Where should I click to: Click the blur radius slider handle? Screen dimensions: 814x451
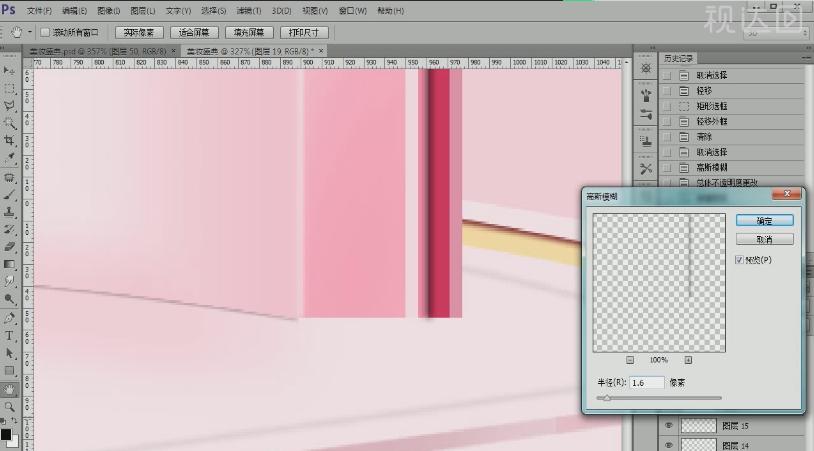pos(606,398)
